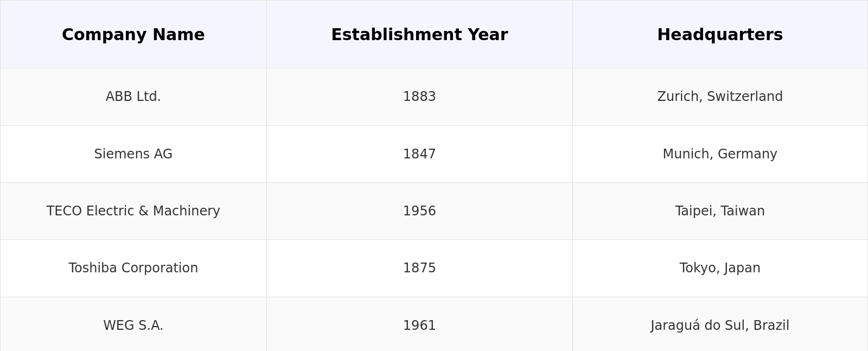This screenshot has height=351, width=868.
Task: Select the ABB Ltd. company cell
Action: pos(133,97)
